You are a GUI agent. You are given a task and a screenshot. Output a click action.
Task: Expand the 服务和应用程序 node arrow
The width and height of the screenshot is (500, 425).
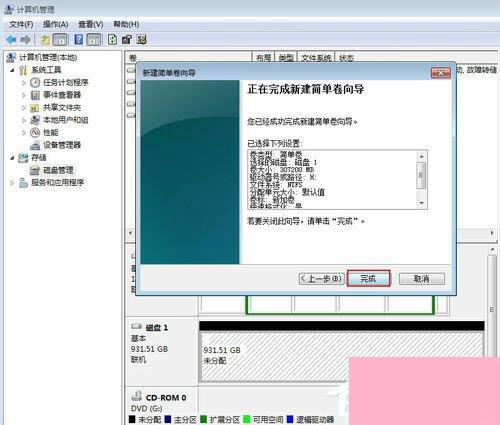12,183
